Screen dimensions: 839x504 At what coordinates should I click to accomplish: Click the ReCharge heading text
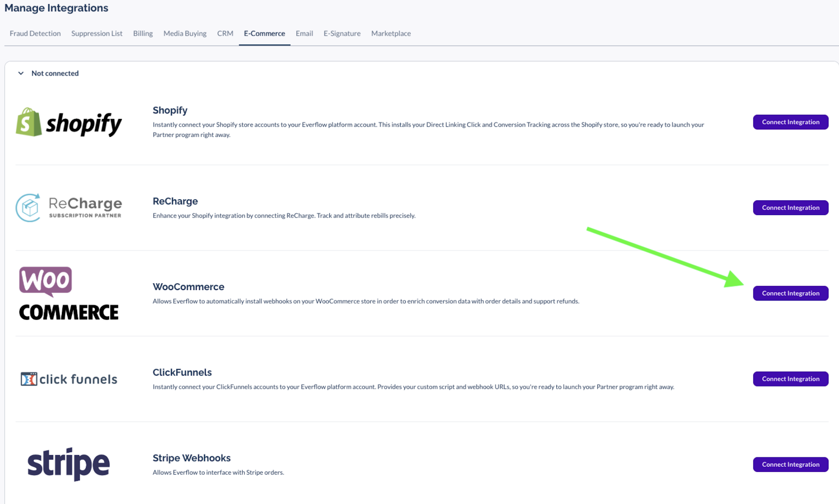(175, 201)
